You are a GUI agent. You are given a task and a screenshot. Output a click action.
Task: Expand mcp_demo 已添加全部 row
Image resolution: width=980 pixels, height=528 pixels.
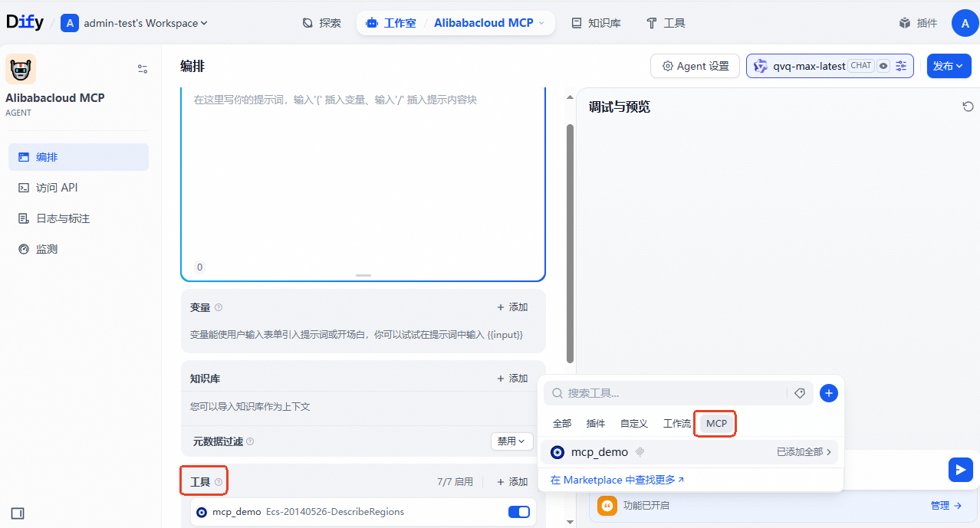tap(689, 452)
